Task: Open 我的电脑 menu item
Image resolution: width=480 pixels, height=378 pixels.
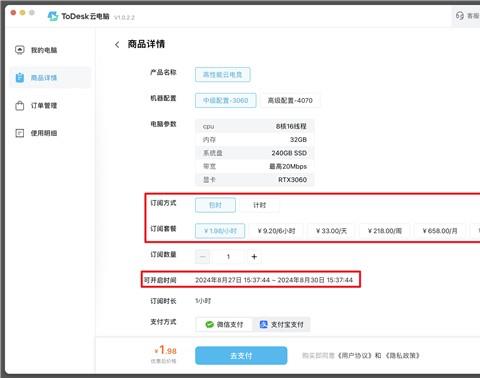Action: 50,50
